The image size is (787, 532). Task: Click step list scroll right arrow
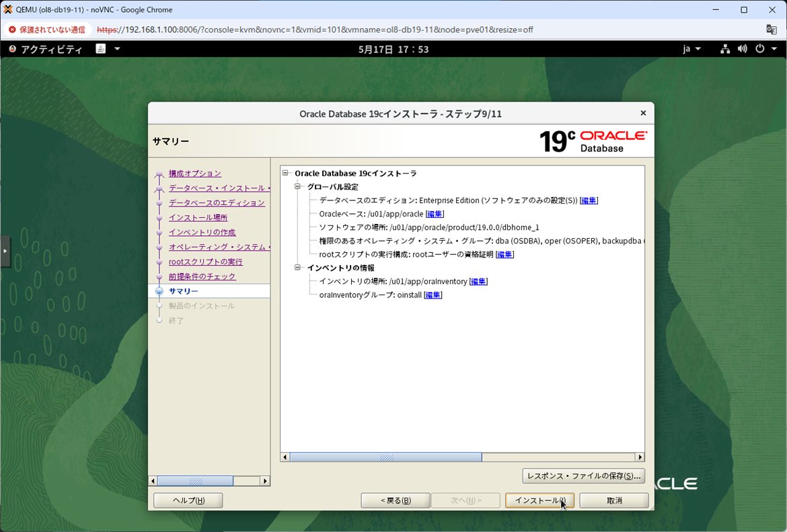[265, 481]
